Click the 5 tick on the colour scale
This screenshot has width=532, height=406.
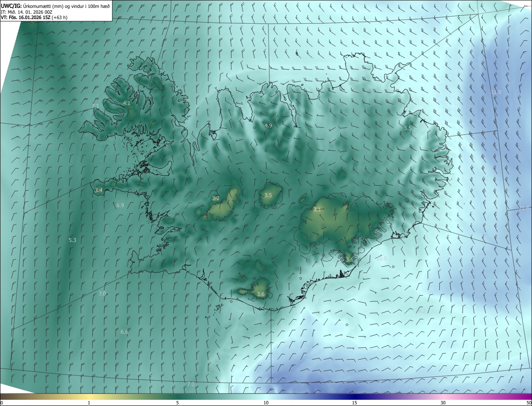[177, 403]
